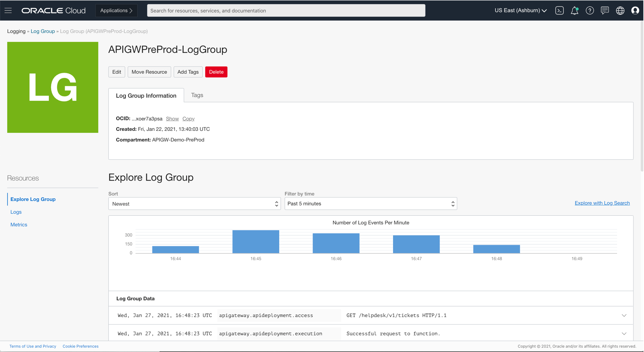Expand the apideployment execution log entry

(624, 334)
